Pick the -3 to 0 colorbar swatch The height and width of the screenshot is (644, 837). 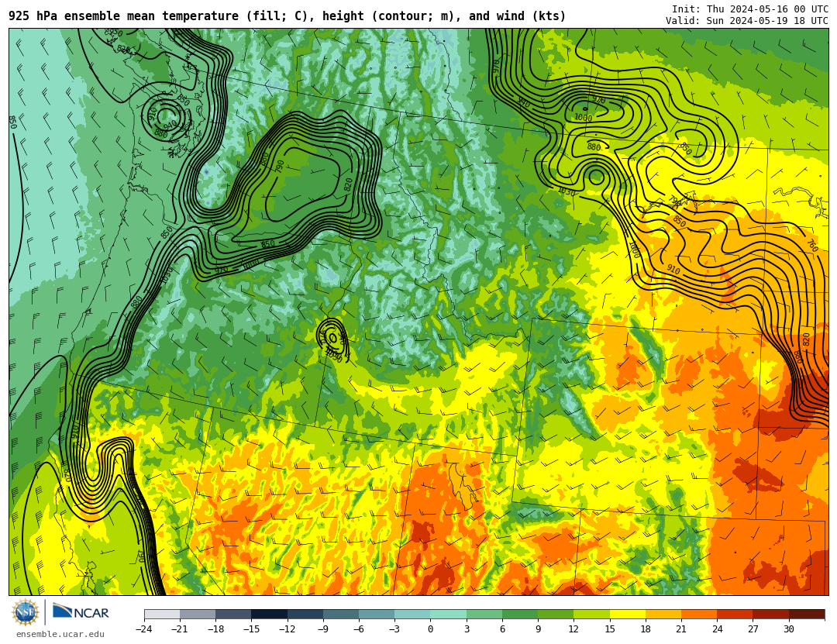[x=412, y=615]
